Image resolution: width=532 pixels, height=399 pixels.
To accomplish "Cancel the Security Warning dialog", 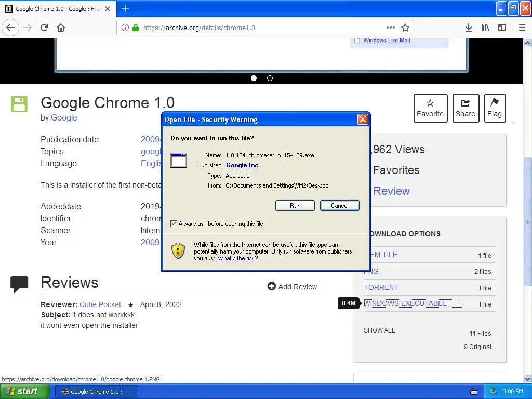I will (339, 206).
